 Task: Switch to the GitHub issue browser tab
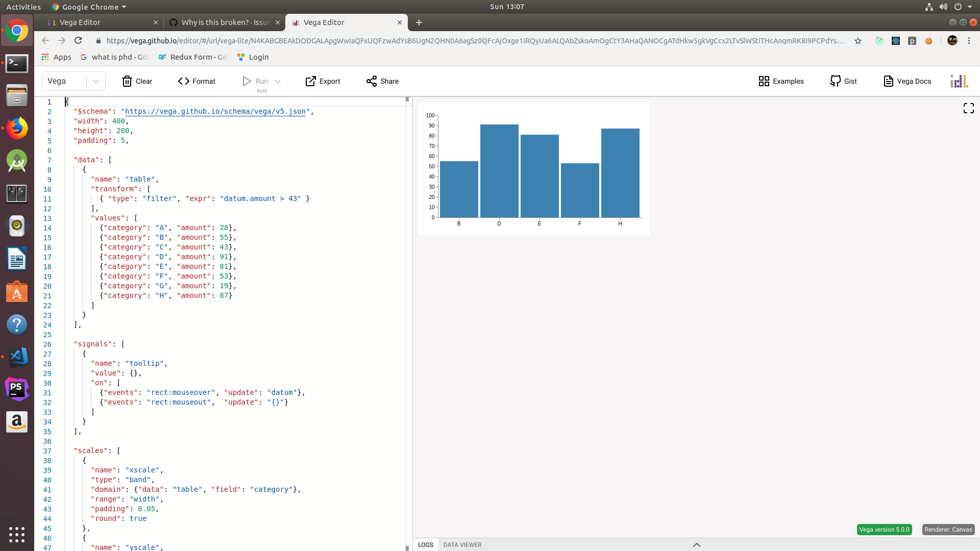point(225,22)
